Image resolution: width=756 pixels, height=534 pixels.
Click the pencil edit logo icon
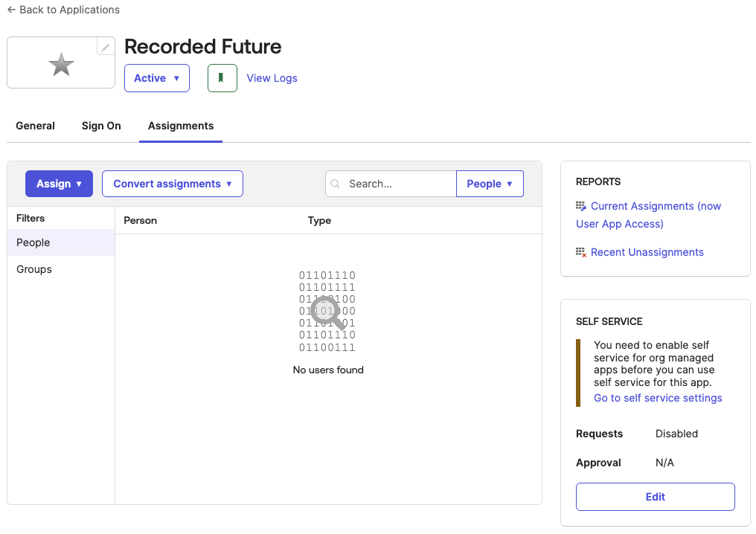[106, 47]
